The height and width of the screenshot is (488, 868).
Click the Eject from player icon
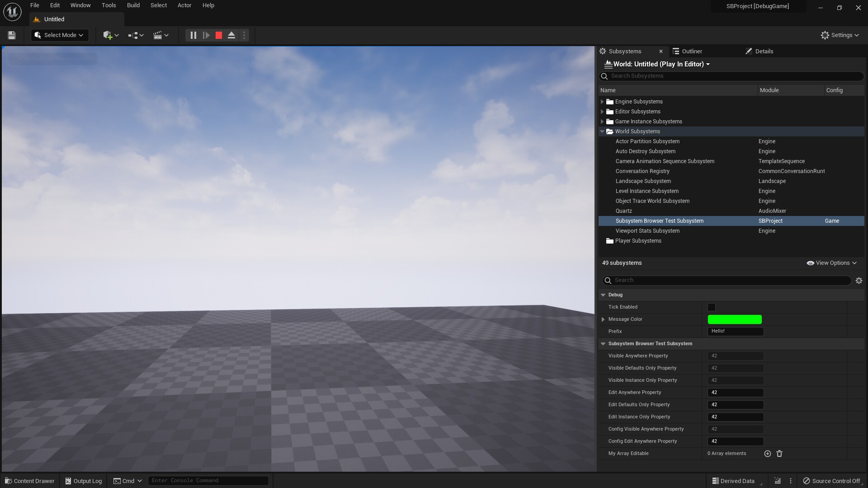231,35
